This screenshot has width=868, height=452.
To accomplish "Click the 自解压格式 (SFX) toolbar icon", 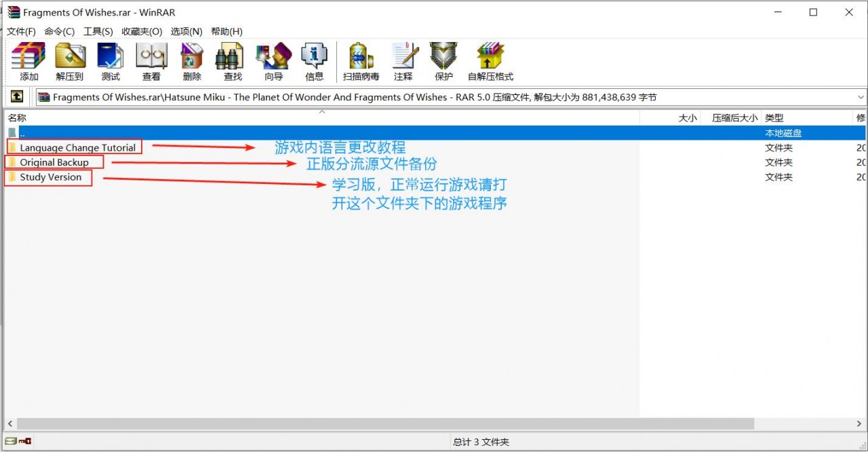I will pos(490,62).
